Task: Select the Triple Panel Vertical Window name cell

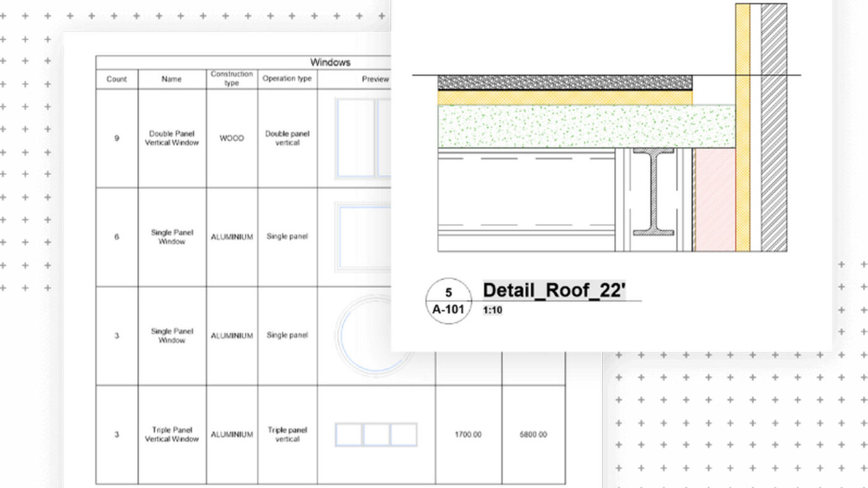Action: tap(172, 435)
